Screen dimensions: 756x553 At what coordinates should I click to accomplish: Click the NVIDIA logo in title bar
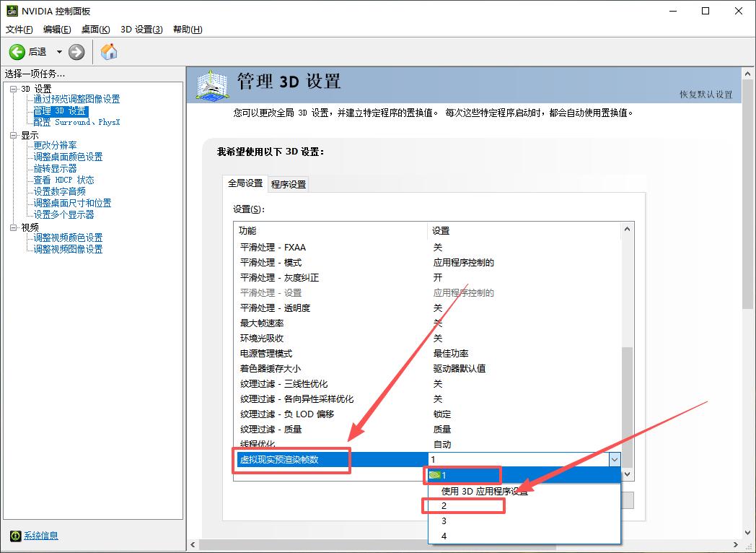(x=12, y=11)
